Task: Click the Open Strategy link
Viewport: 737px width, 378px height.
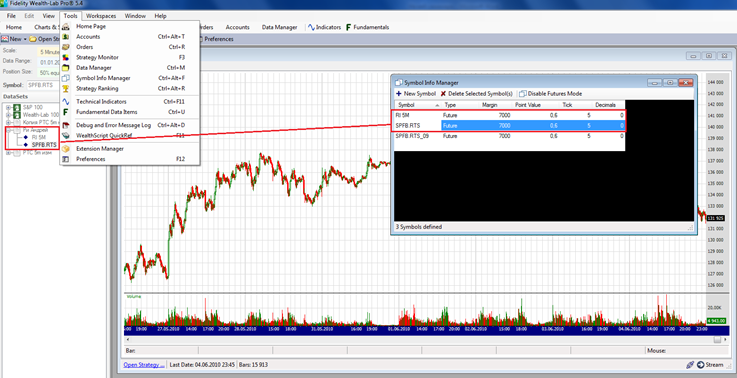Action: click(x=144, y=364)
